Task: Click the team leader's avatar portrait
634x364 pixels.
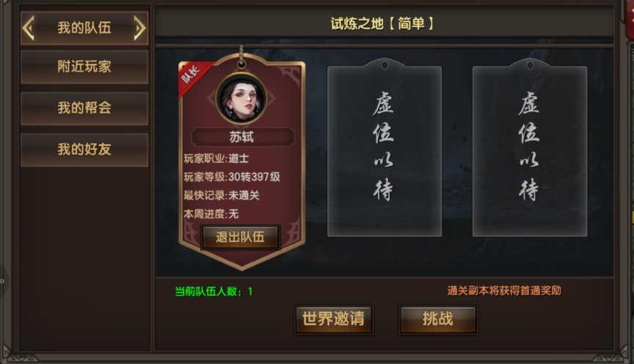Action: tap(242, 98)
